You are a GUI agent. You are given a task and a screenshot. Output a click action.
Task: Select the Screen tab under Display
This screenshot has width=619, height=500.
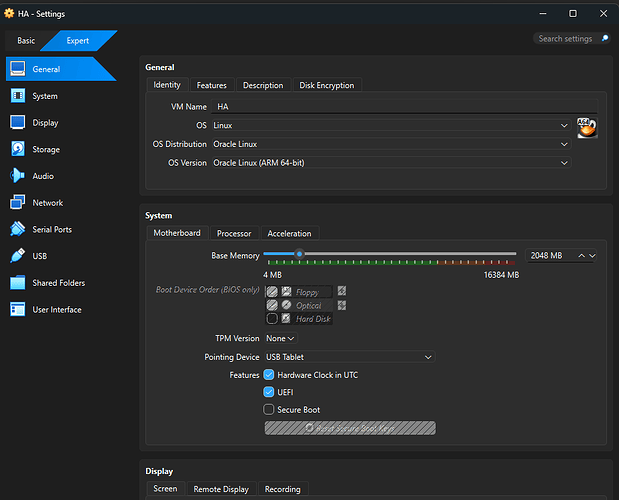(165, 489)
